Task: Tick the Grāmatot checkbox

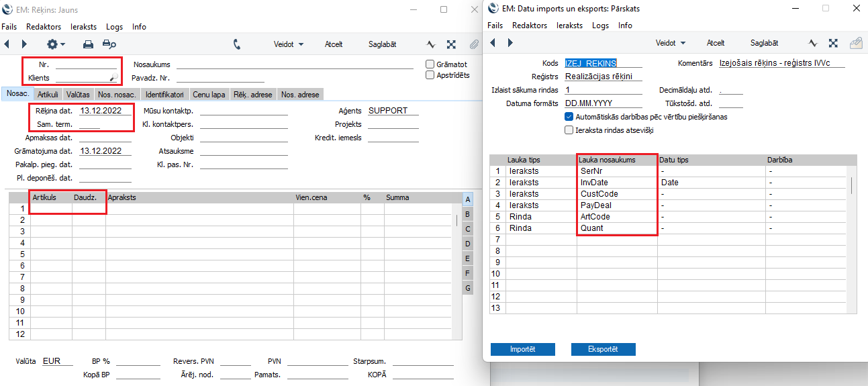Action: (x=430, y=64)
